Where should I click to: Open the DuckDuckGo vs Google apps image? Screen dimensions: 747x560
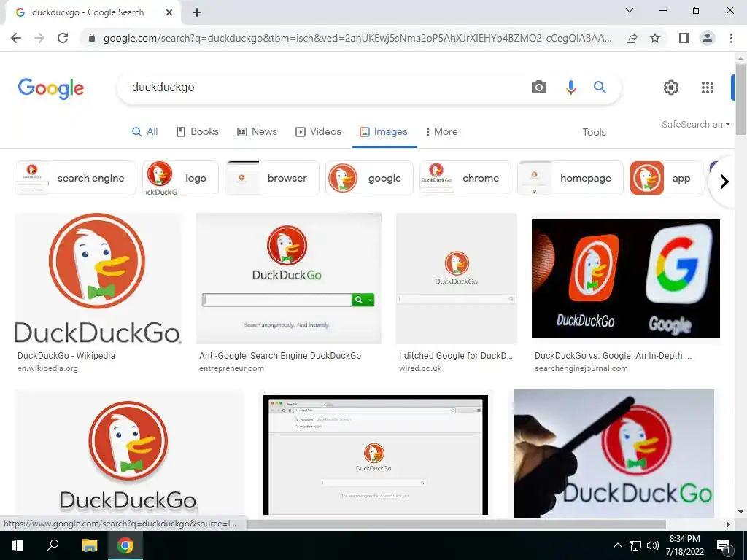pyautogui.click(x=625, y=279)
